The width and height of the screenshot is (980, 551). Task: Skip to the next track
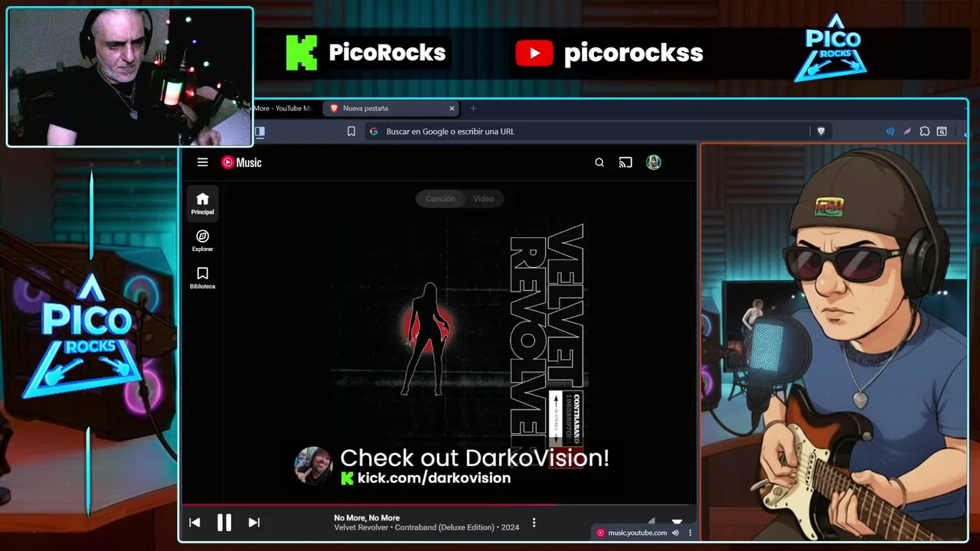[254, 523]
